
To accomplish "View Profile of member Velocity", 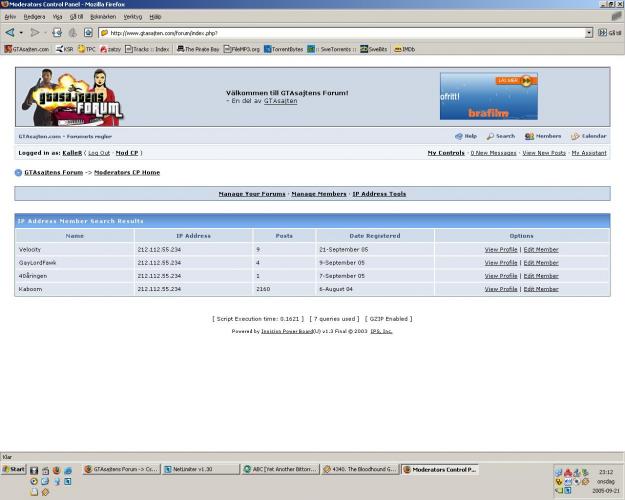I will [500, 250].
